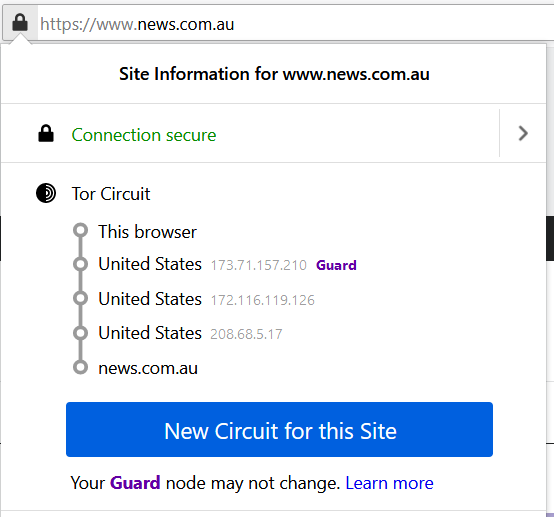Click the middle relay node circle 172.116.119.126

81,298
